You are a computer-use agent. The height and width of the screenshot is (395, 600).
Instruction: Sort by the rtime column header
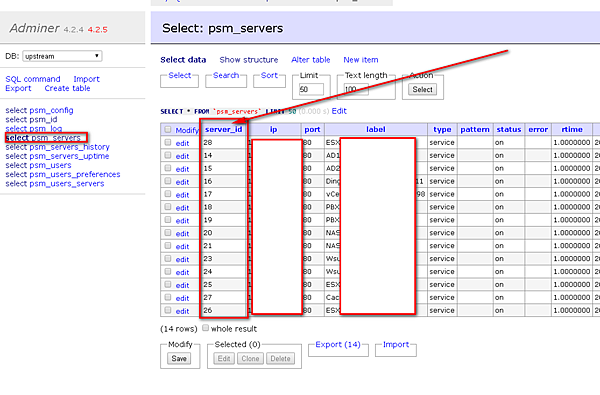click(572, 129)
